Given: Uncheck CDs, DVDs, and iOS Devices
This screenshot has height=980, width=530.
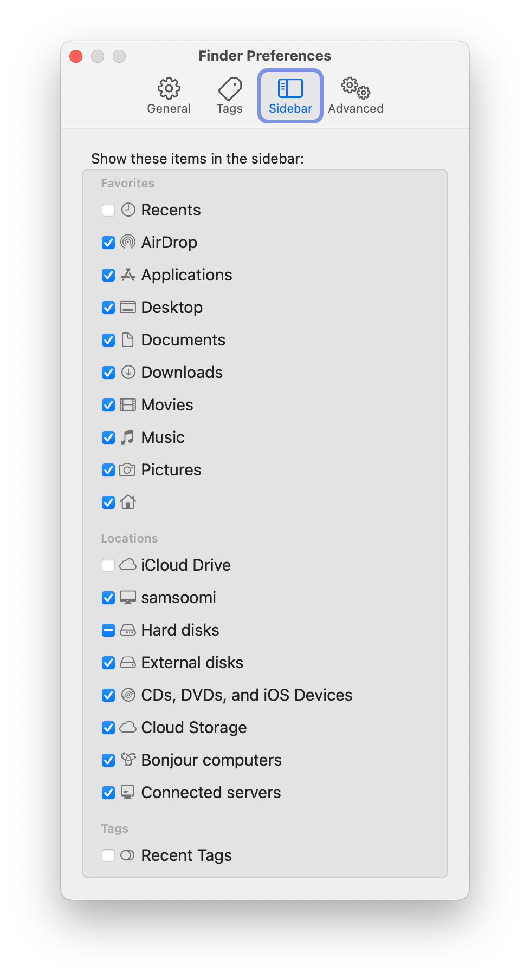Looking at the screenshot, I should click(x=108, y=695).
